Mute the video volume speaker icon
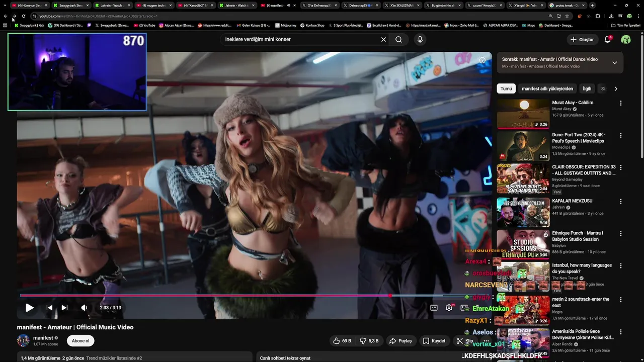 coord(84,308)
